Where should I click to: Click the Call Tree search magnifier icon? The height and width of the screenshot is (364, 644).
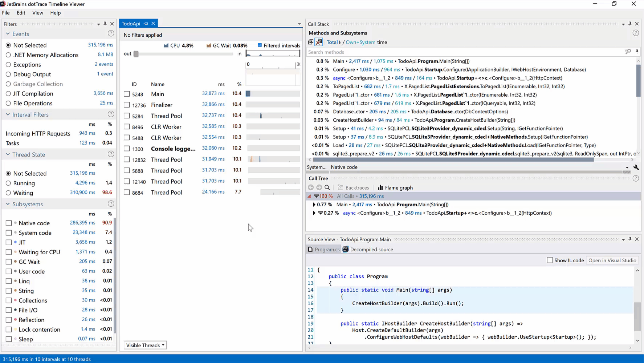(x=327, y=188)
